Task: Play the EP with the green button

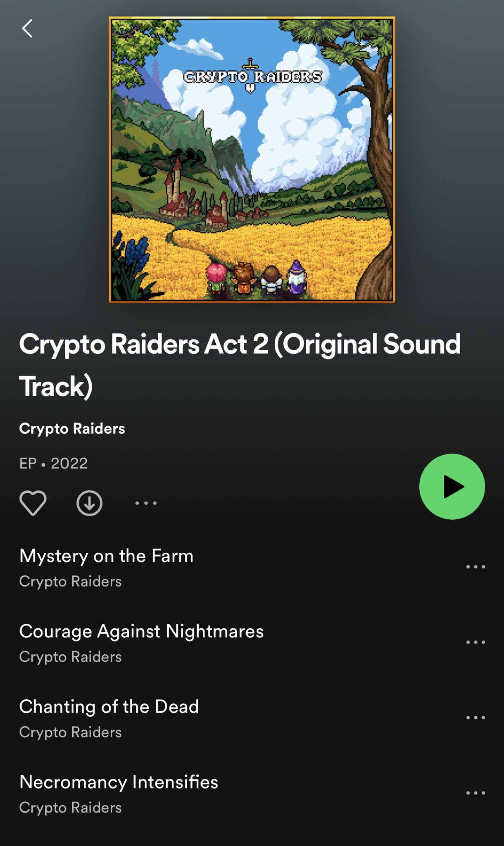Action: coord(452,486)
